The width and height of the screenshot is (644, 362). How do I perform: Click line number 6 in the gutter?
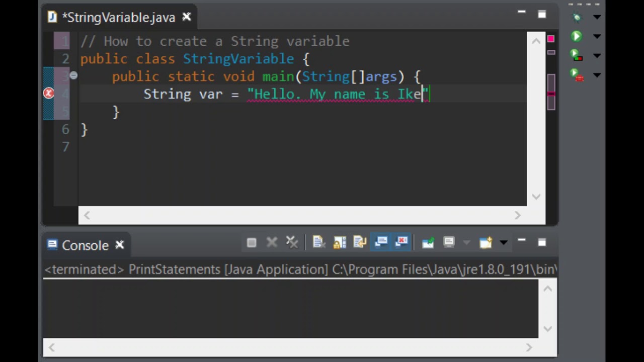tap(66, 129)
